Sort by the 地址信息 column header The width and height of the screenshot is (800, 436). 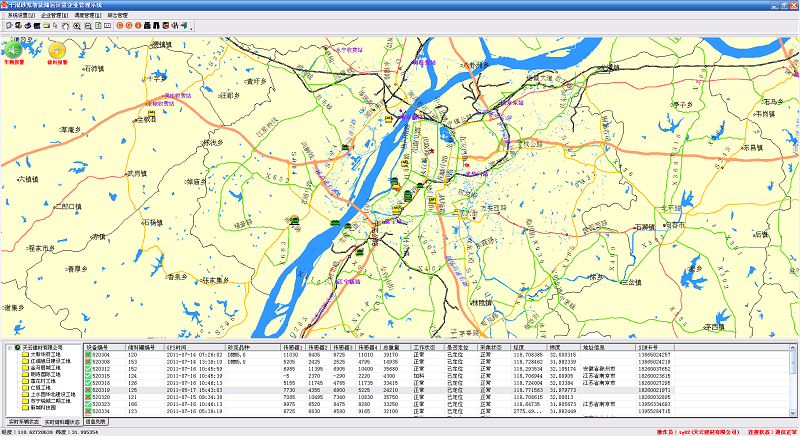point(608,347)
